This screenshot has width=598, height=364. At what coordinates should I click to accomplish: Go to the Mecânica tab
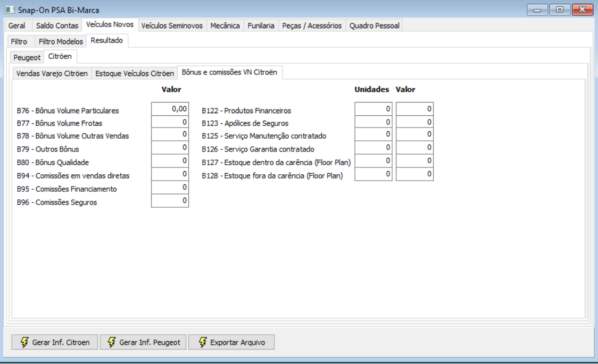tap(225, 26)
